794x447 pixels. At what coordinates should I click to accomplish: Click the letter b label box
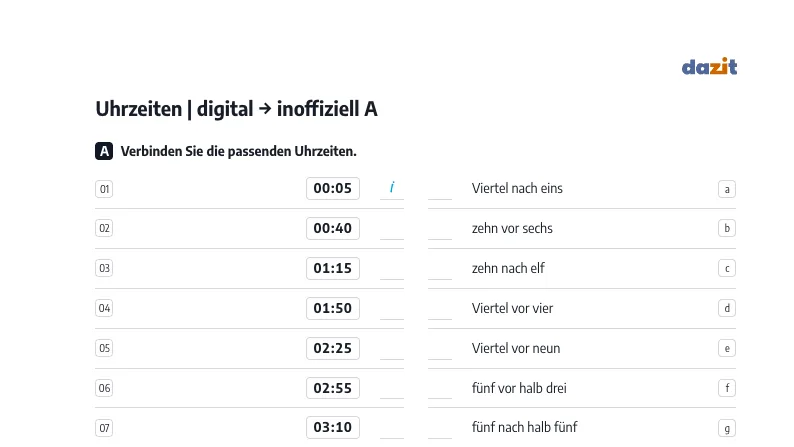[x=727, y=228]
